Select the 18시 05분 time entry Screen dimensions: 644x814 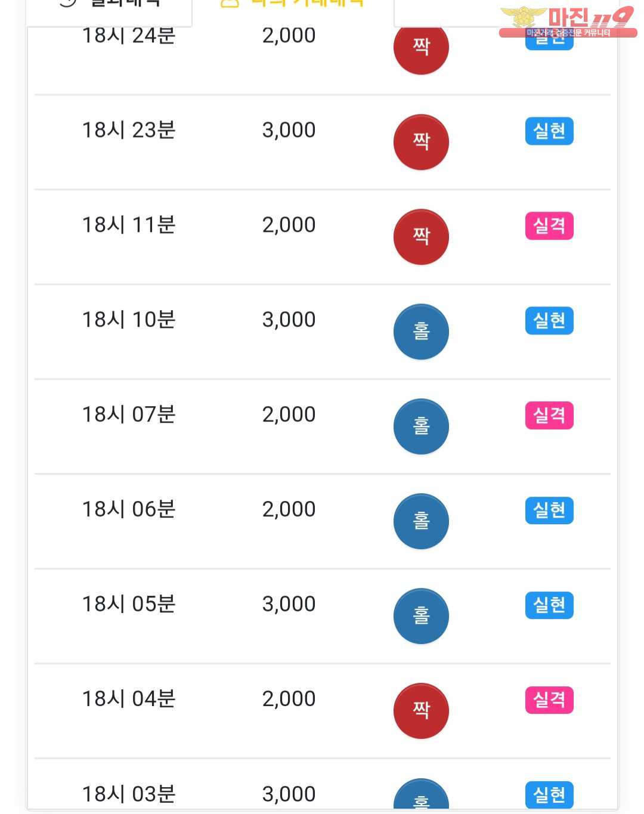[x=129, y=604]
